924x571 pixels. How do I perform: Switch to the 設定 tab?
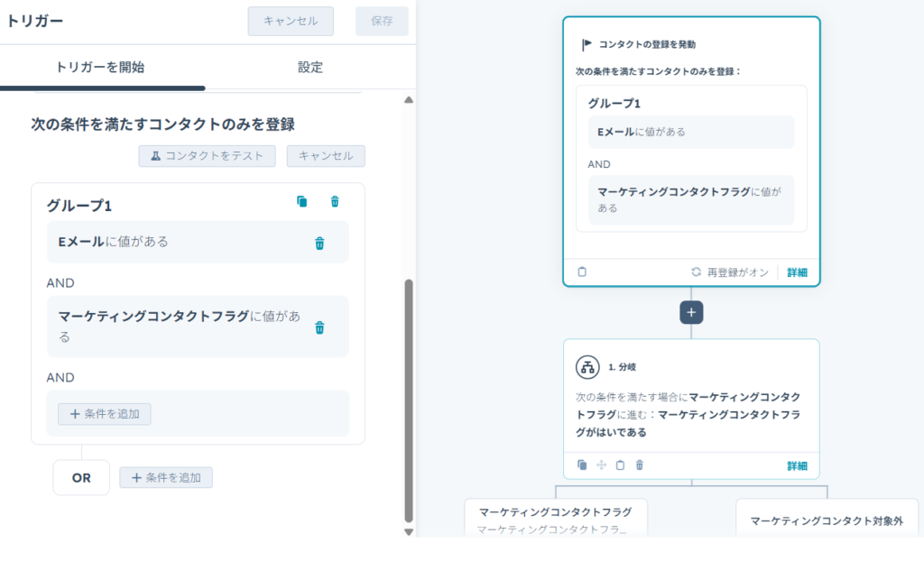click(x=310, y=68)
